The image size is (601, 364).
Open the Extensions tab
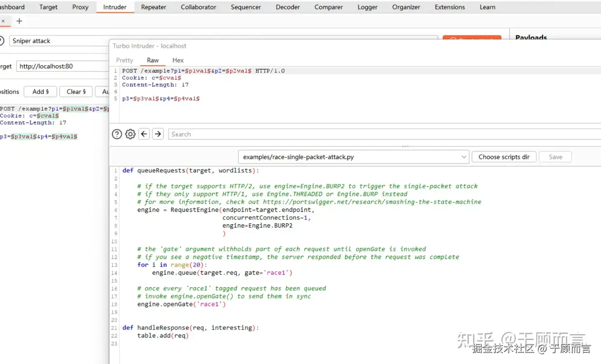449,7
